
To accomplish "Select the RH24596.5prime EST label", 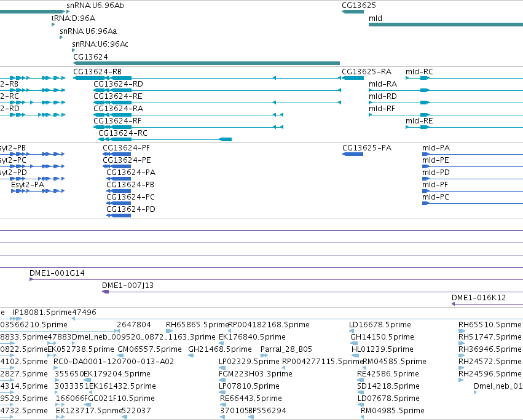I will click(490, 375).
